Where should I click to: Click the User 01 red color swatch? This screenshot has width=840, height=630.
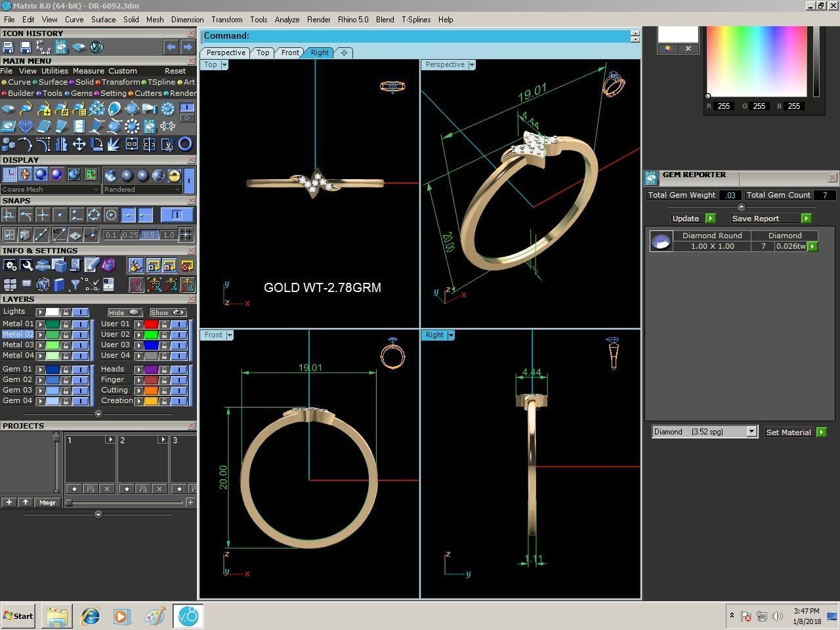(x=151, y=324)
